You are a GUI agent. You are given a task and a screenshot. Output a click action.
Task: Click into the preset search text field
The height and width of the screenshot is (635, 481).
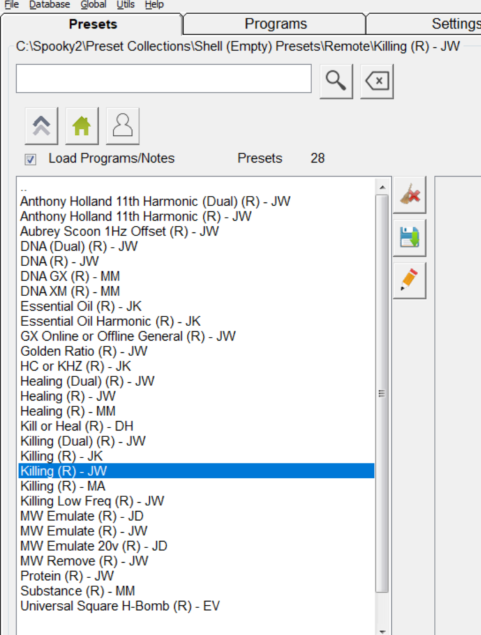164,79
